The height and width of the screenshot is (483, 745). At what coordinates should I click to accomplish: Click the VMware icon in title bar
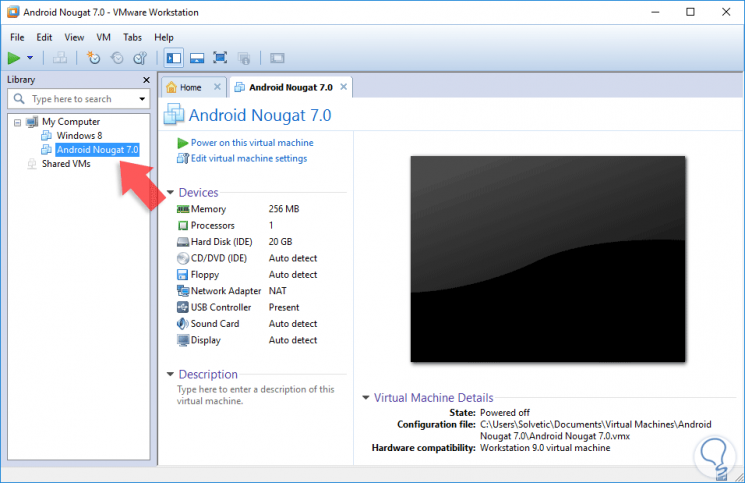(13, 12)
